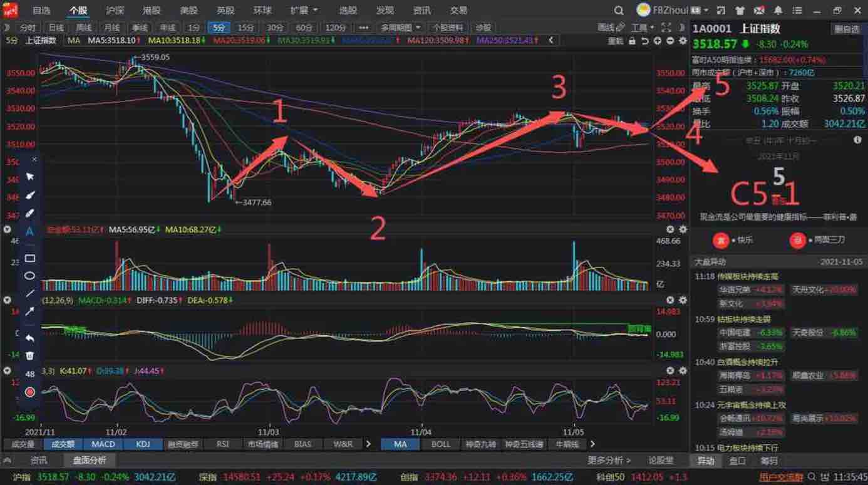Image resolution: width=868 pixels, height=485 pixels.
Task: Open the mail messages icon
Action: [x=759, y=11]
